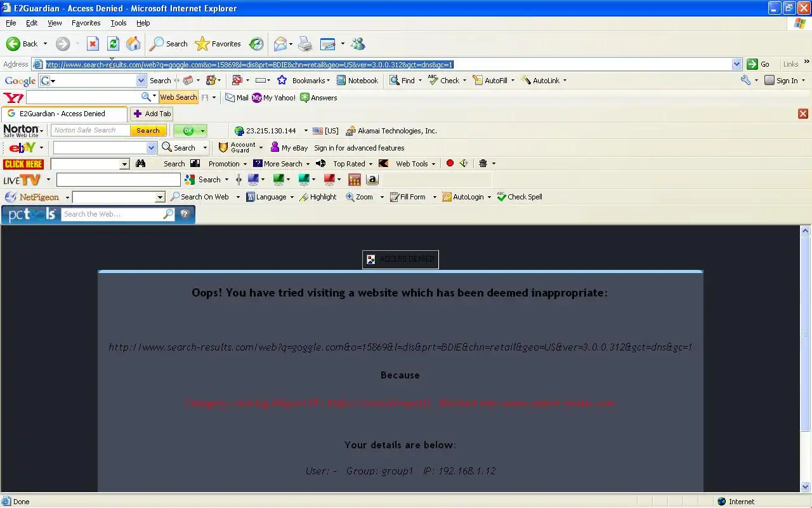
Task: Open the View menu
Action: pos(55,23)
